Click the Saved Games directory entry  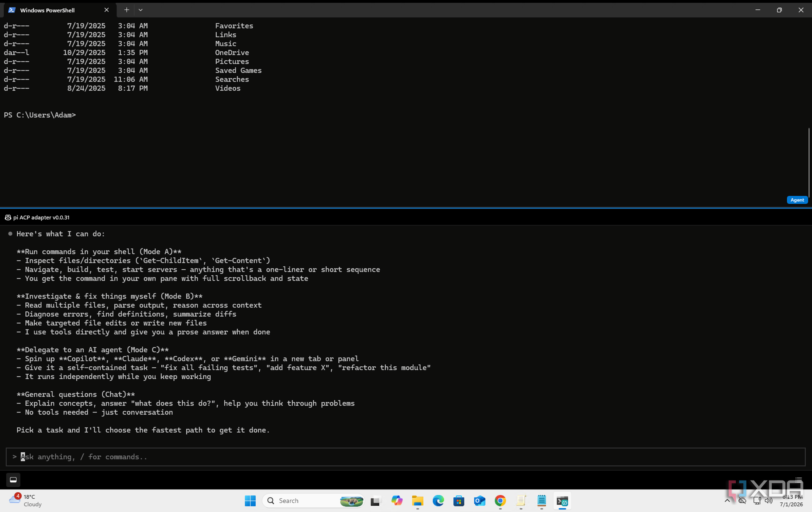[238, 70]
